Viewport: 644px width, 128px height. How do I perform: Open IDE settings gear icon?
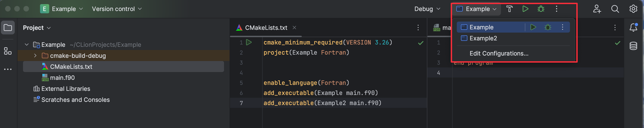pos(633,9)
